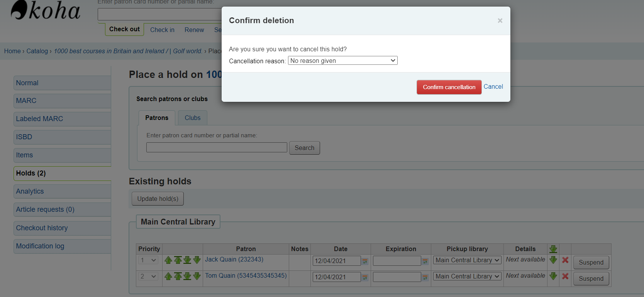Image resolution: width=644 pixels, height=297 pixels.
Task: Open date calendar icon for Jack Quain's hold
Action: (x=365, y=262)
